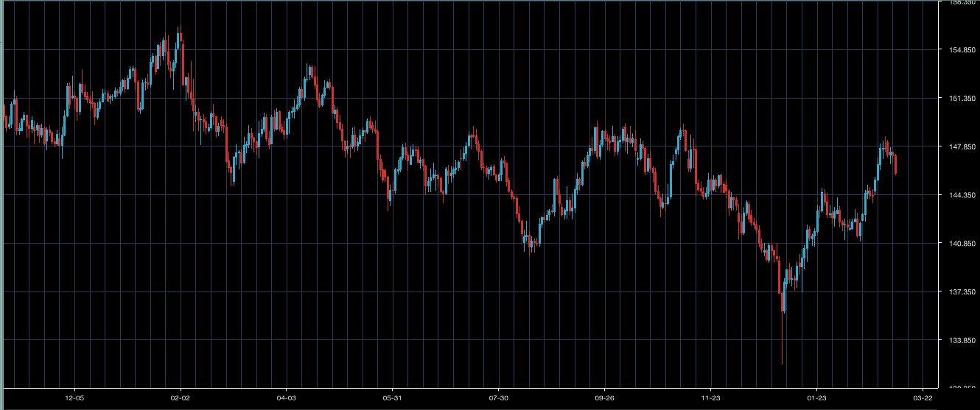Click the 07-30 date axis label

tap(499, 397)
